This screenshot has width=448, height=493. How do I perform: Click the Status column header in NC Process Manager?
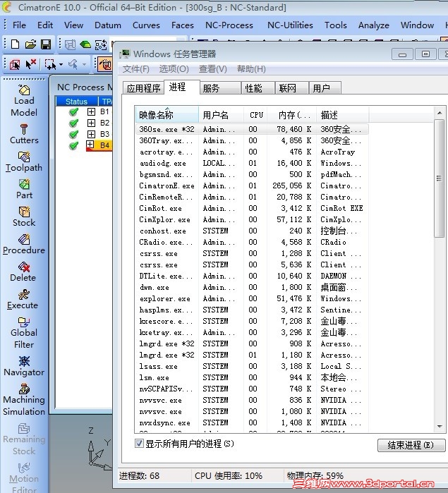[76, 102]
